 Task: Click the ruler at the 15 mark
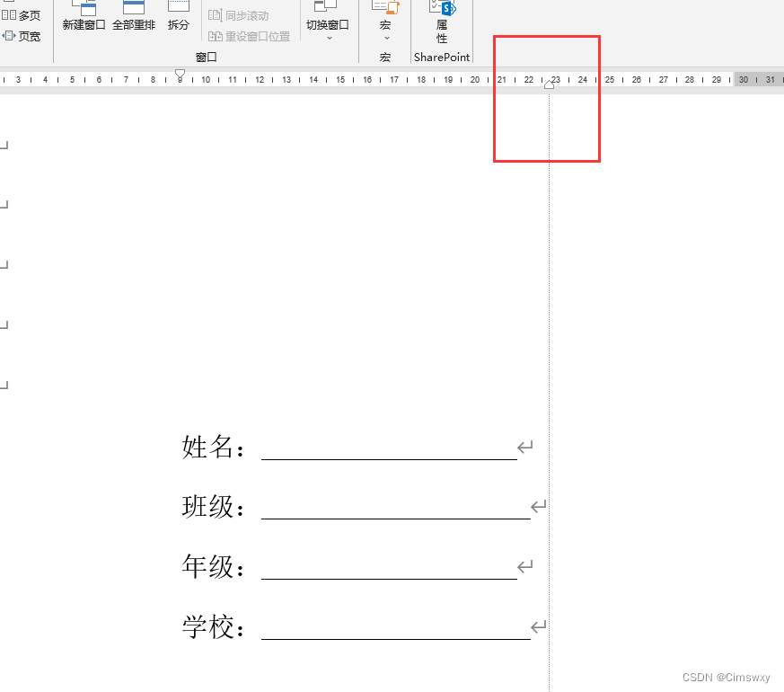[340, 79]
